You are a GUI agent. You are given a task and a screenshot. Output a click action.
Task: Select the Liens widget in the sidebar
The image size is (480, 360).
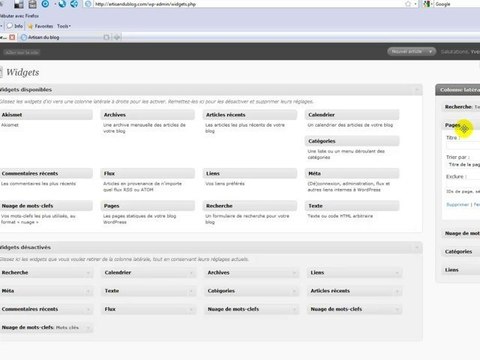click(461, 270)
